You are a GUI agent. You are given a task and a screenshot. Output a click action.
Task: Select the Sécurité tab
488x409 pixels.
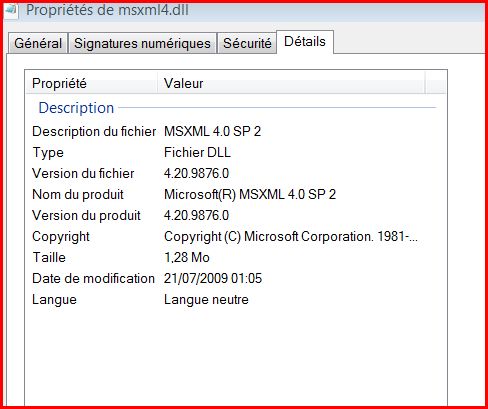[247, 43]
